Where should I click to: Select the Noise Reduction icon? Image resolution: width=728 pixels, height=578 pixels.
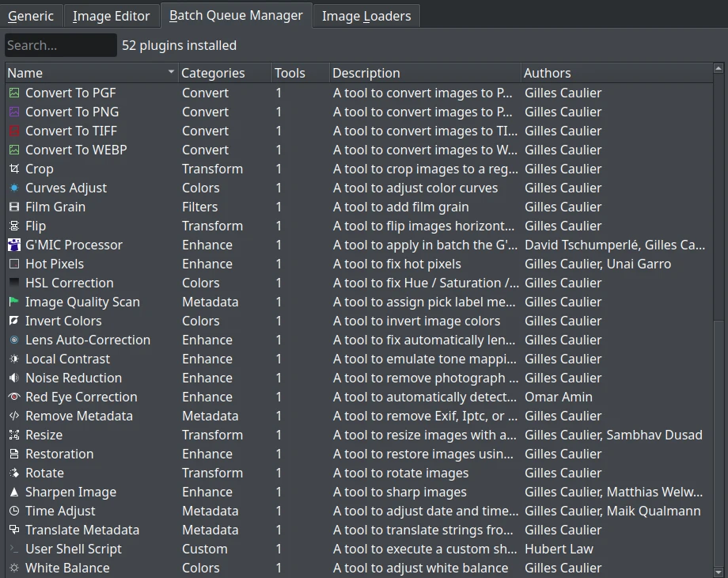pyautogui.click(x=14, y=378)
